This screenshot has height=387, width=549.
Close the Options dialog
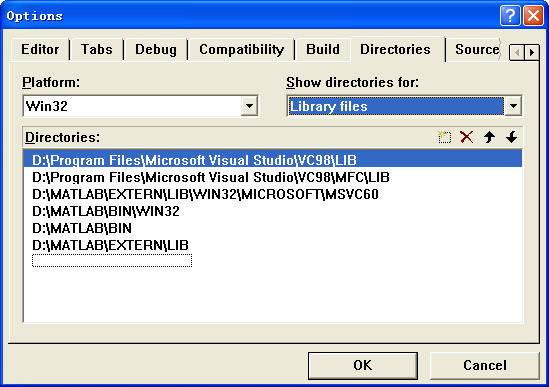(533, 16)
